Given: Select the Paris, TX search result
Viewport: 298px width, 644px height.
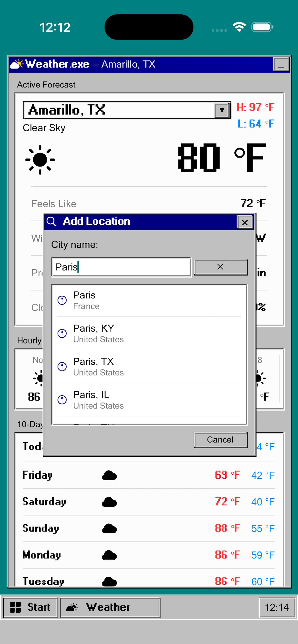Looking at the screenshot, I should point(149,367).
